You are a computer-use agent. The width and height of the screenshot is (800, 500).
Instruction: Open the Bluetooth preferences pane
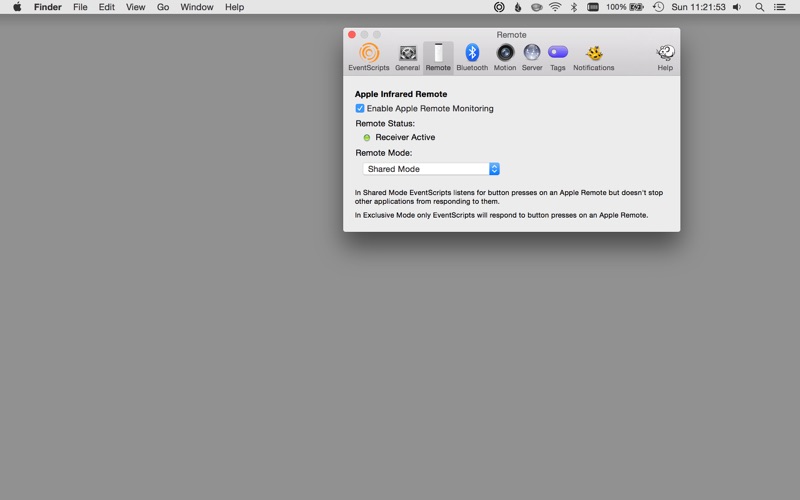[472, 57]
